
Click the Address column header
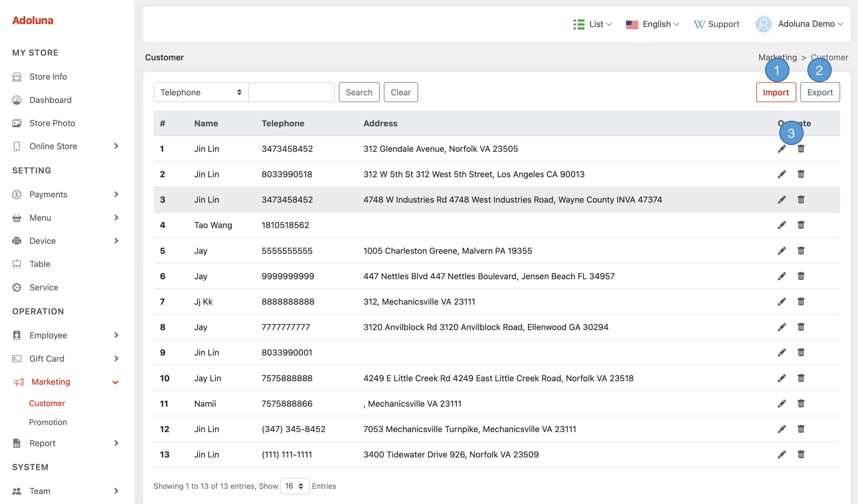point(380,123)
